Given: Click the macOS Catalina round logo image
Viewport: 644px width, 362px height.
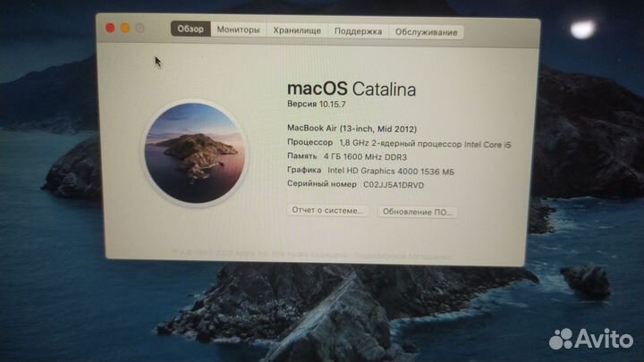Looking at the screenshot, I should (195, 153).
